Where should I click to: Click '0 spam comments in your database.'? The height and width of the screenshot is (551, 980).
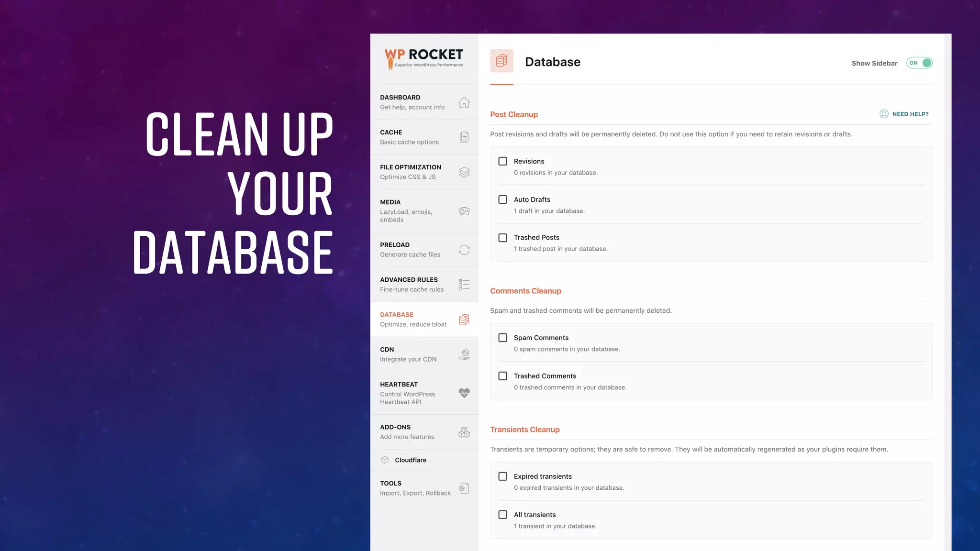pos(567,349)
